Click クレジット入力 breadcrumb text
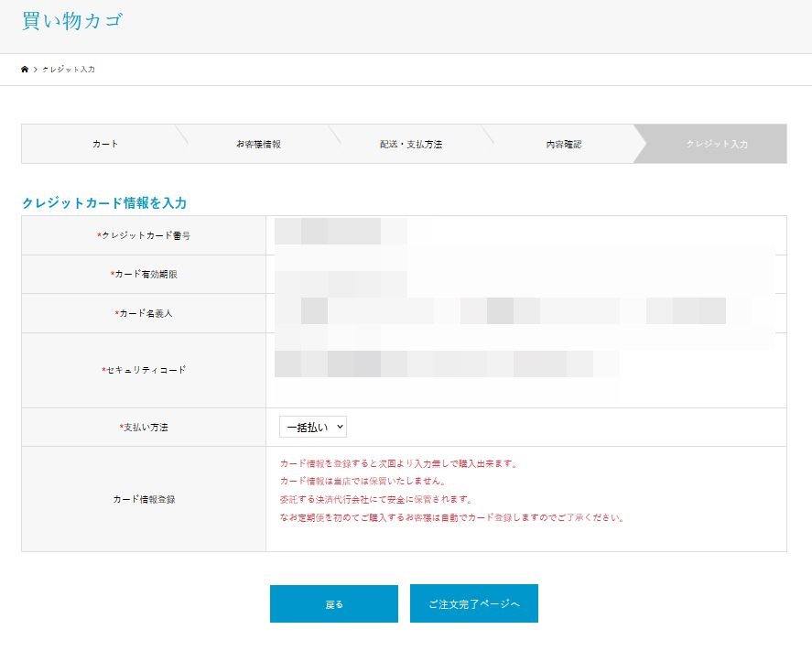The width and height of the screenshot is (812, 662). (69, 69)
